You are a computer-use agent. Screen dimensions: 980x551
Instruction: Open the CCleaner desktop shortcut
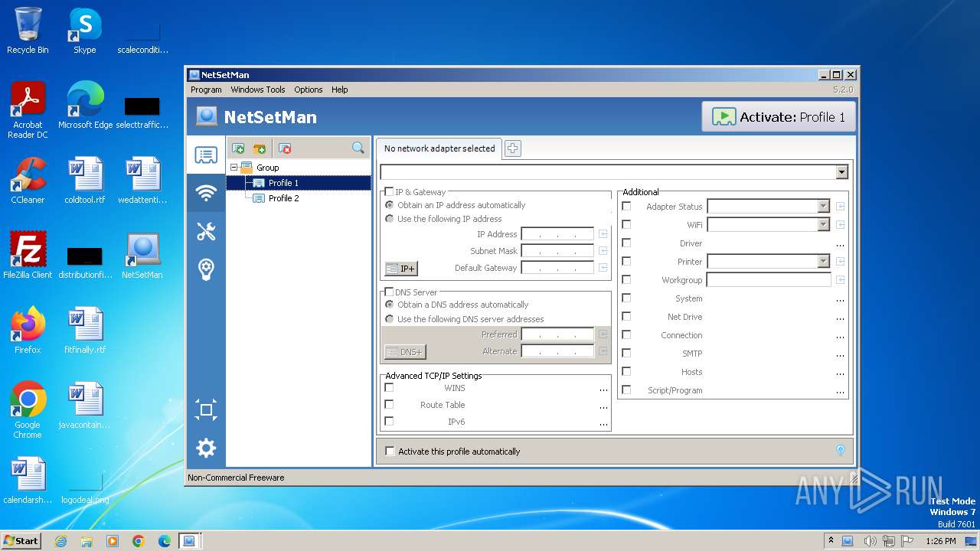(28, 181)
